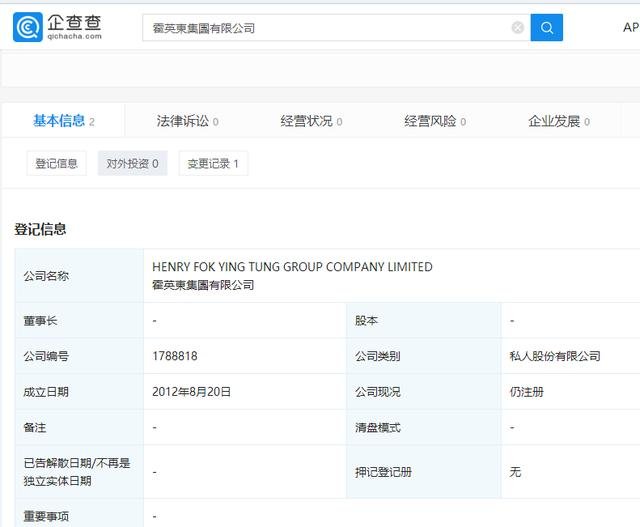640x527 pixels.
Task: Show 变更记录 1 section
Action: click(x=213, y=163)
